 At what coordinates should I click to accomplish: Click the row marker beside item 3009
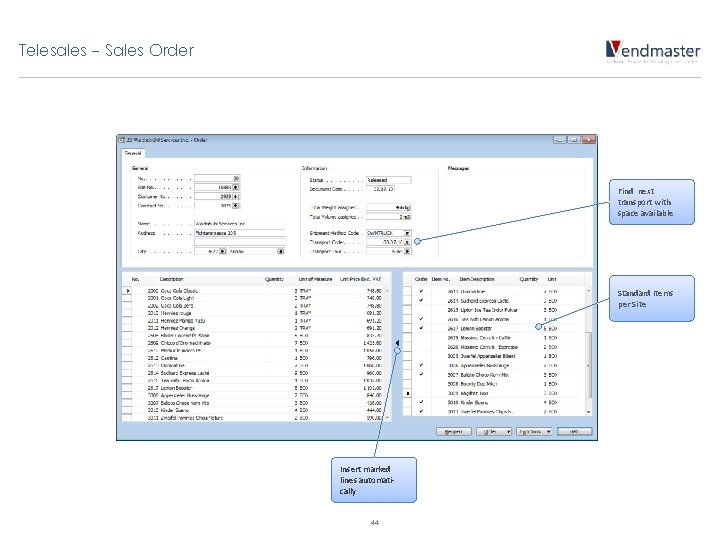[408, 394]
